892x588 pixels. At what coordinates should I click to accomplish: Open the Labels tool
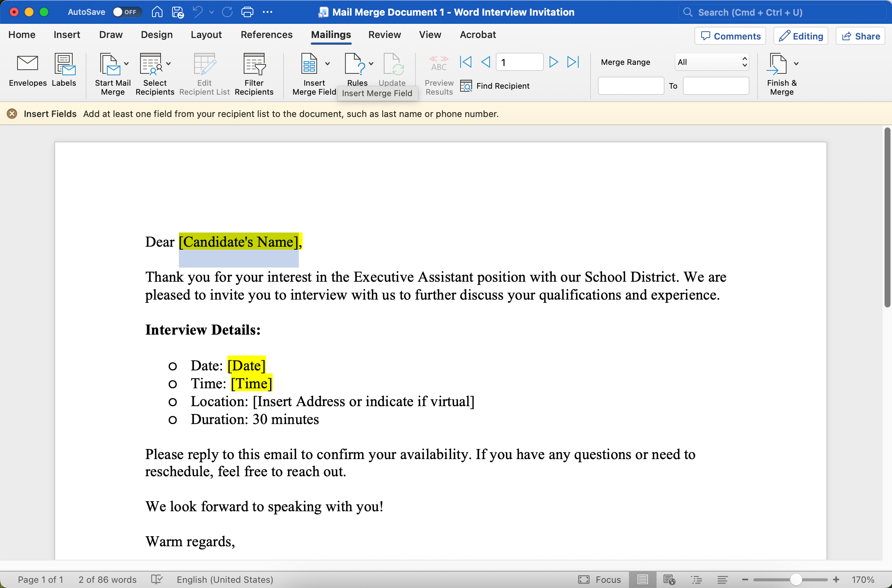pyautogui.click(x=64, y=64)
